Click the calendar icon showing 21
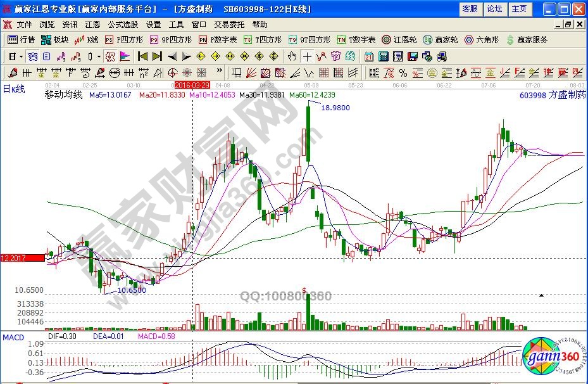This screenshot has width=588, height=384. pyautogui.click(x=368, y=56)
